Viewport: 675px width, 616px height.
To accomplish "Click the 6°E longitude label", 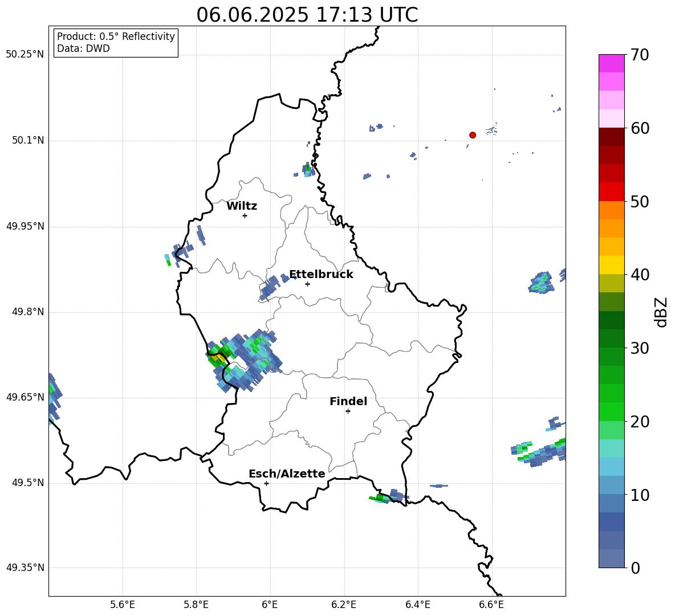I will click(x=270, y=605).
